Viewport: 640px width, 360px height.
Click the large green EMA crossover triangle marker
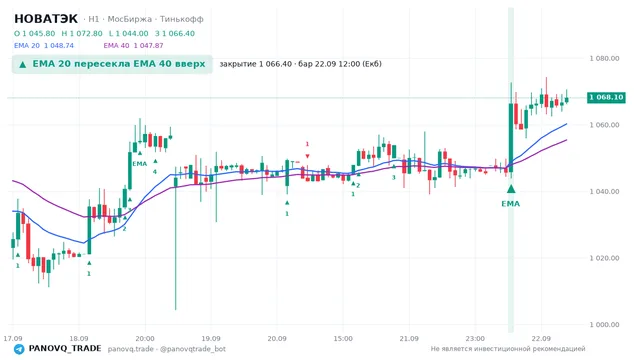511,189
